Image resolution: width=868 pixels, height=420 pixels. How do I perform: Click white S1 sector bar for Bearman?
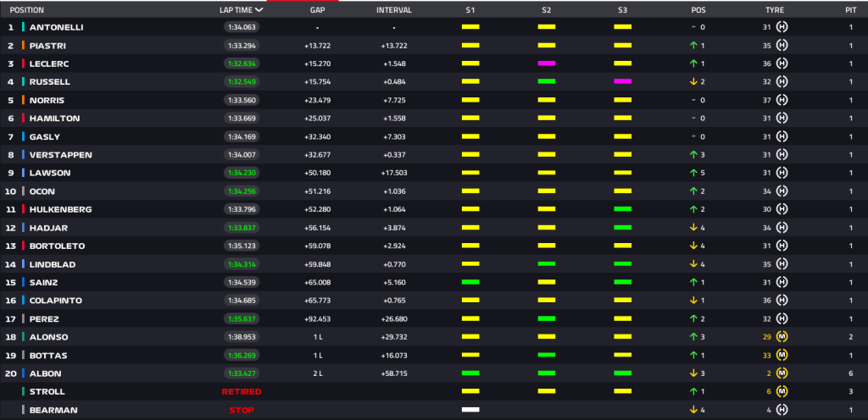pyautogui.click(x=470, y=410)
